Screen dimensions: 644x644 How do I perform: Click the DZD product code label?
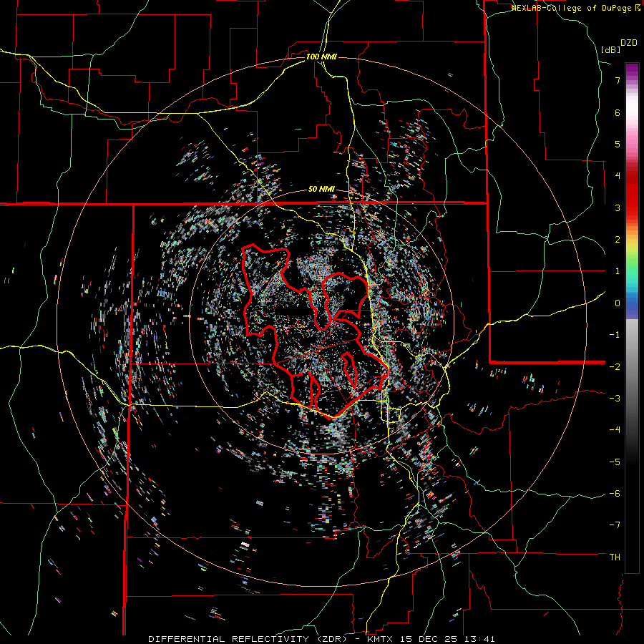[629, 43]
